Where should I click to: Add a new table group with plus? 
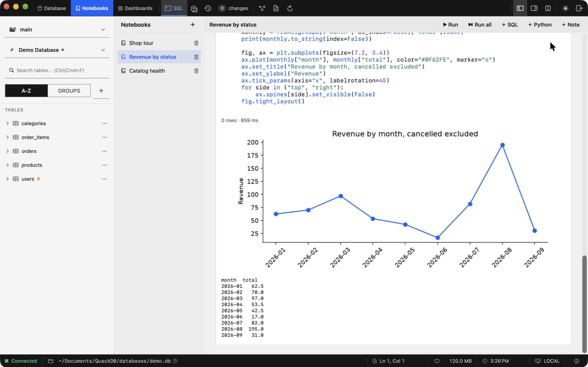(101, 90)
